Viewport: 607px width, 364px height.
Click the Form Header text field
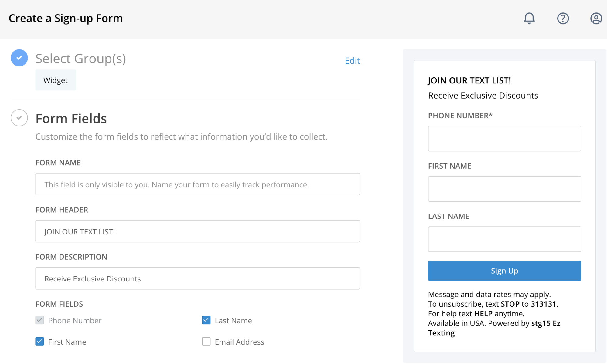coord(197,231)
